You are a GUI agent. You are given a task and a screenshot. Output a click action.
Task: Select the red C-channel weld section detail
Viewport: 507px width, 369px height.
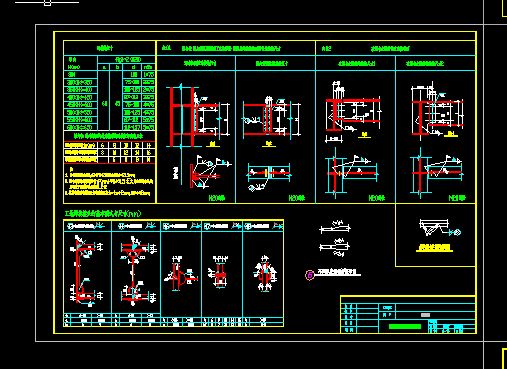pos(86,271)
